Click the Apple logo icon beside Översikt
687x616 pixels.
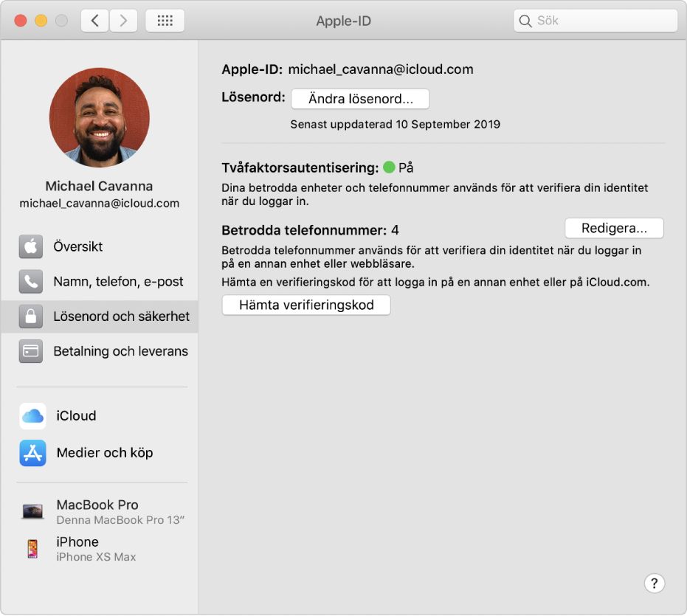(x=31, y=246)
